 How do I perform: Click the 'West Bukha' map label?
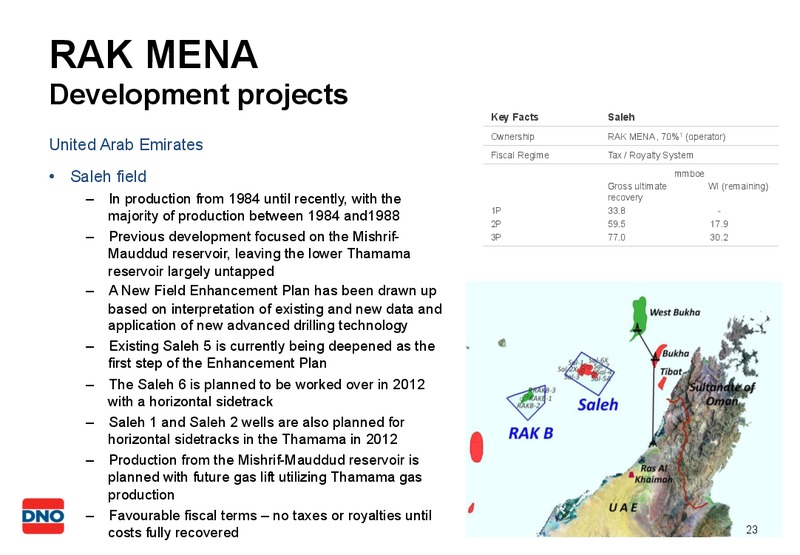[x=674, y=312]
